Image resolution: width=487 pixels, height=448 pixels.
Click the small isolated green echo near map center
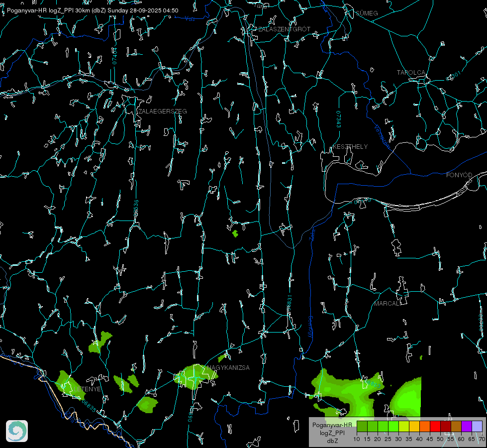coord(235,233)
